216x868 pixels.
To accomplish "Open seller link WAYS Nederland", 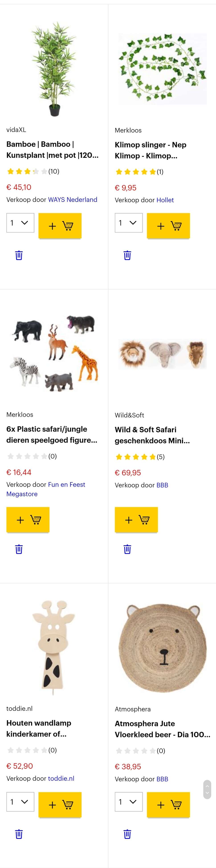I will (x=72, y=199).
